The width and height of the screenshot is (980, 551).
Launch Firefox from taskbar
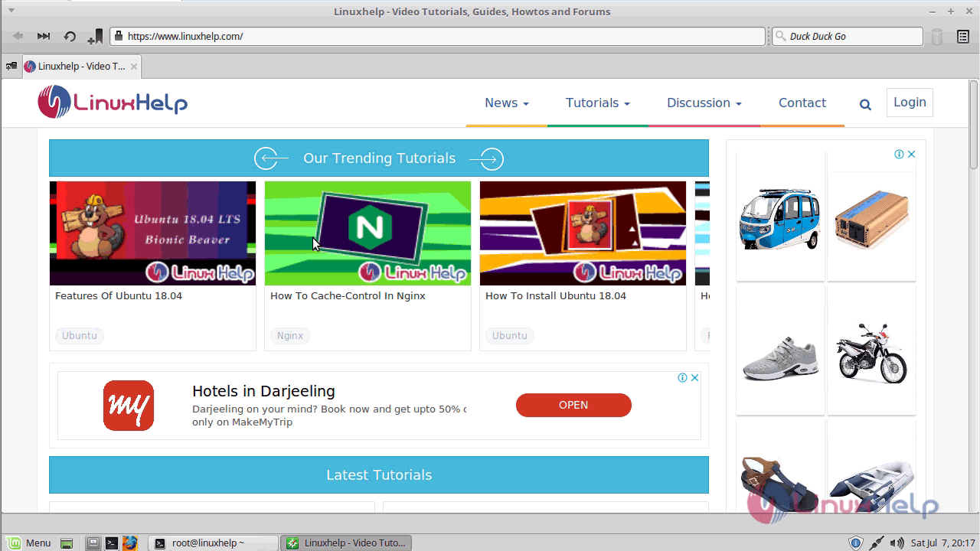coord(130,543)
